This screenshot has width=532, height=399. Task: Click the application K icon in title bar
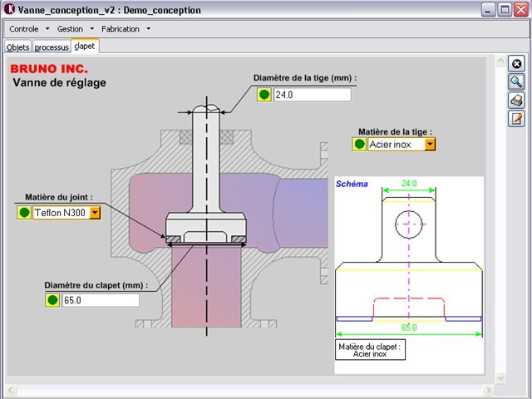[x=9, y=9]
